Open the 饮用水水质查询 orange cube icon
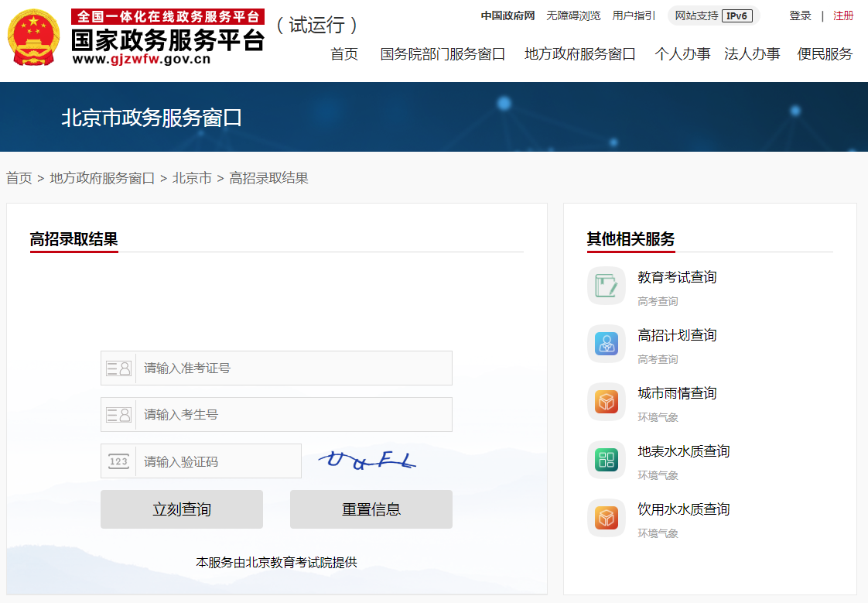This screenshot has width=868, height=603. tap(607, 519)
